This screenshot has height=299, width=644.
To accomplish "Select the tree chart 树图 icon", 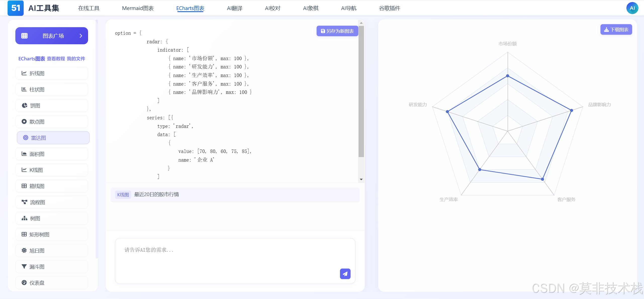I will coord(24,218).
